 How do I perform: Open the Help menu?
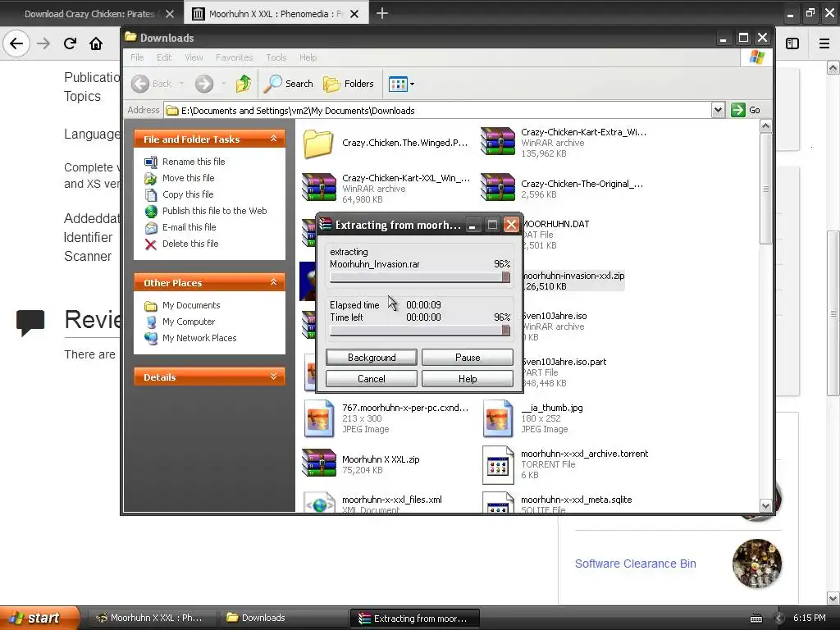pyautogui.click(x=308, y=57)
